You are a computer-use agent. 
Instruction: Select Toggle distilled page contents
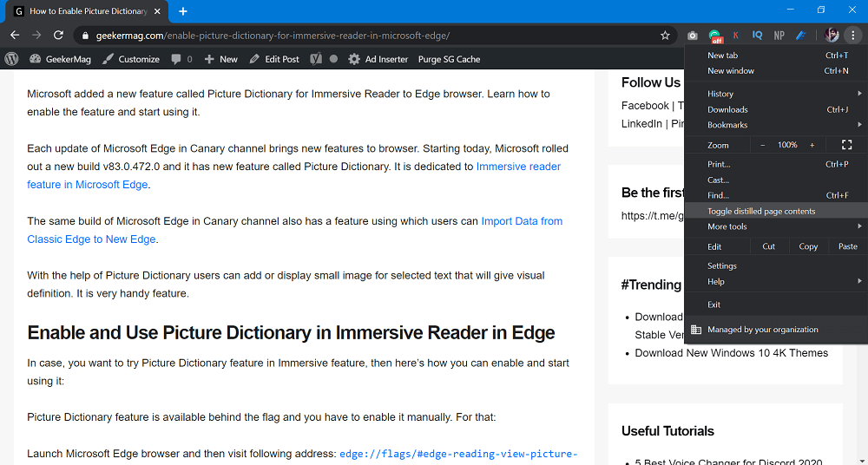(776, 211)
